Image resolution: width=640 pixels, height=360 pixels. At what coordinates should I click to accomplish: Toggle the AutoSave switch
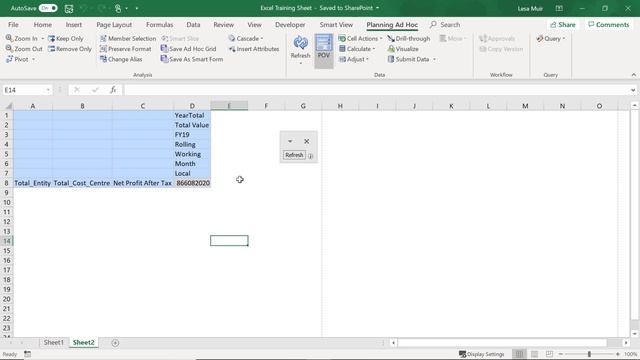tap(48, 8)
